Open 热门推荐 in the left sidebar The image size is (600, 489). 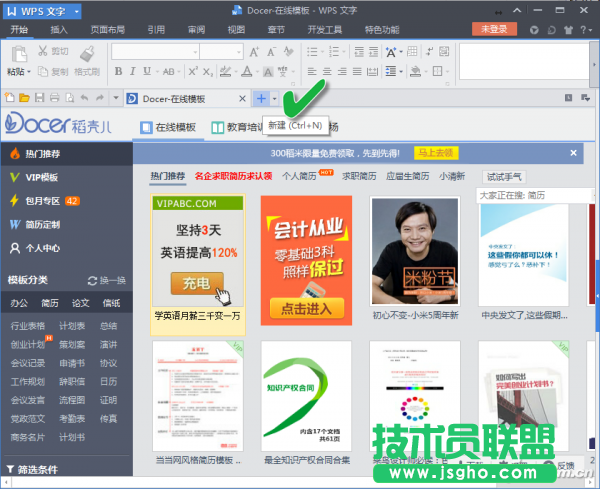pos(48,154)
